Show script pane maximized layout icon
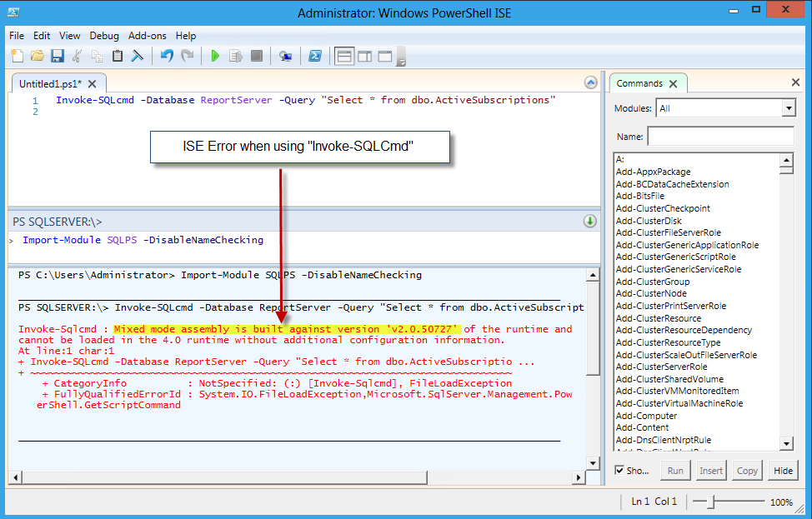The image size is (812, 519). click(385, 56)
